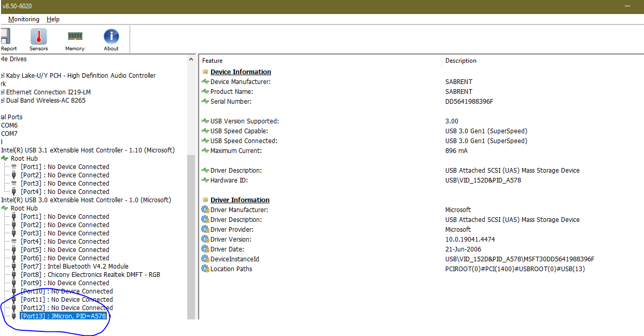Click the Driver Information section header icon
The image size is (644, 336).
point(205,200)
